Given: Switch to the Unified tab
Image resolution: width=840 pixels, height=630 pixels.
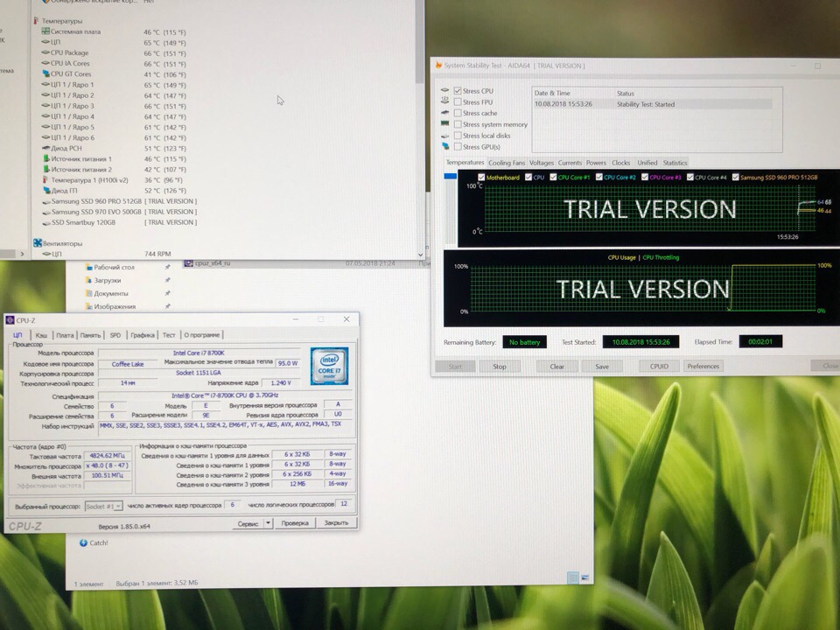Looking at the screenshot, I should pos(647,163).
